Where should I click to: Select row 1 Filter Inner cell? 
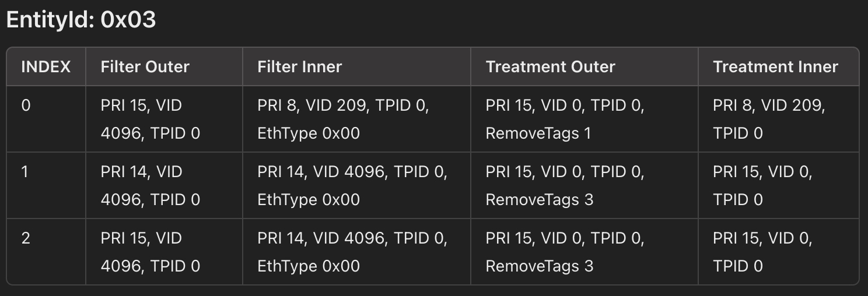(x=356, y=185)
